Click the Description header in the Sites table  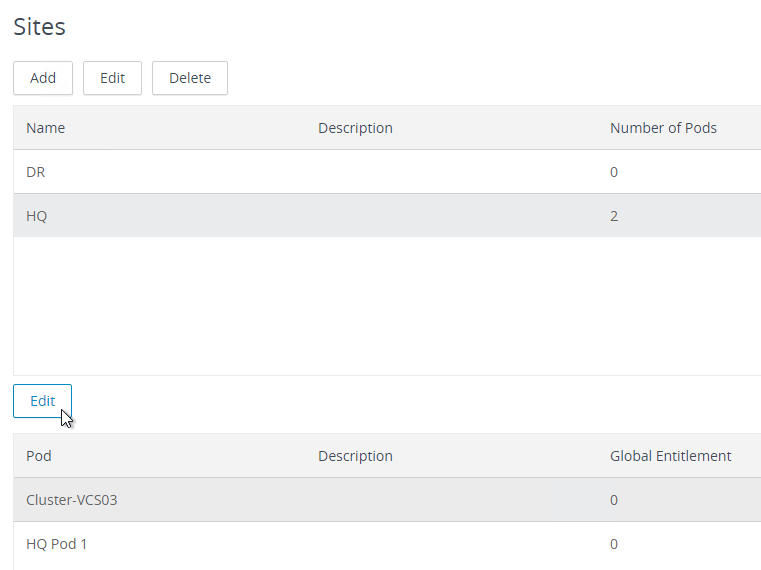355,128
